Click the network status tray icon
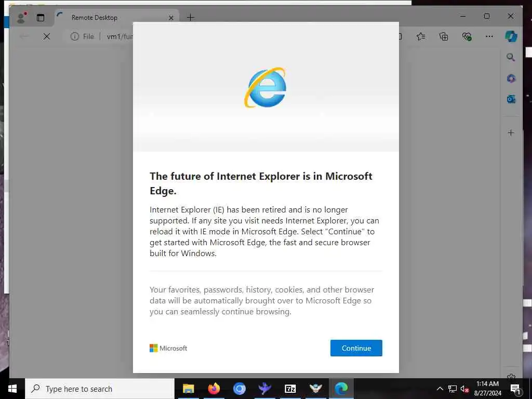The image size is (532, 399). coord(453,389)
